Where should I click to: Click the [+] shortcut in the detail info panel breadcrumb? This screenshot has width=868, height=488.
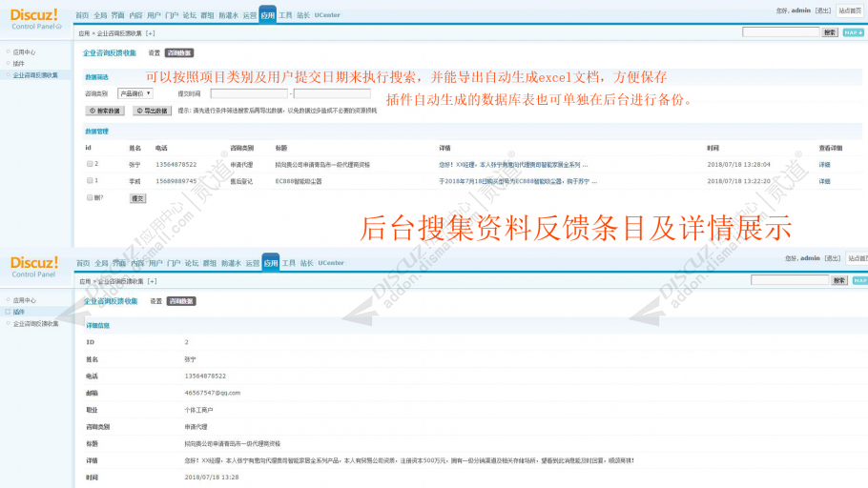(153, 281)
